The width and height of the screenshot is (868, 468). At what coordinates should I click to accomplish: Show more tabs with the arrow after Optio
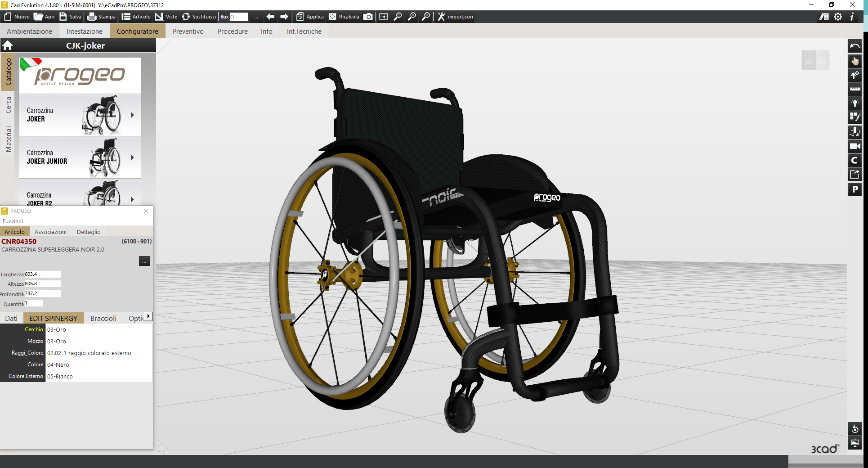[x=148, y=316]
